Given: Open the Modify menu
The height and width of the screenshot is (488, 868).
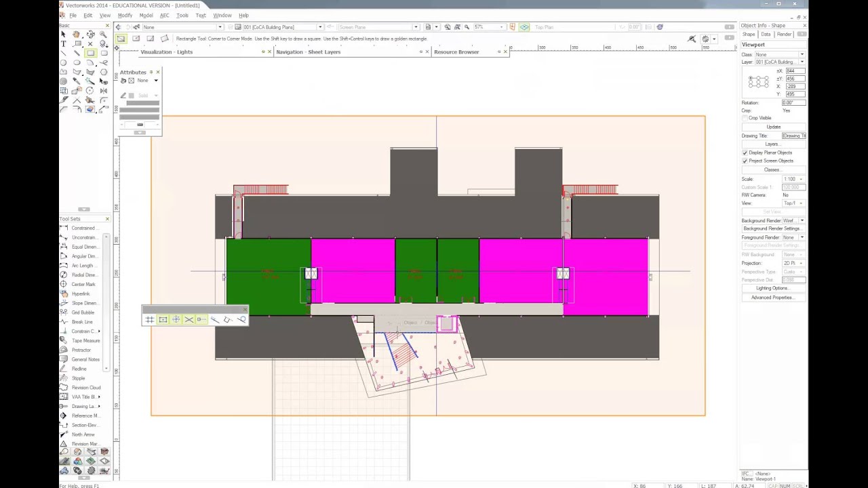Looking at the screenshot, I should tap(125, 16).
